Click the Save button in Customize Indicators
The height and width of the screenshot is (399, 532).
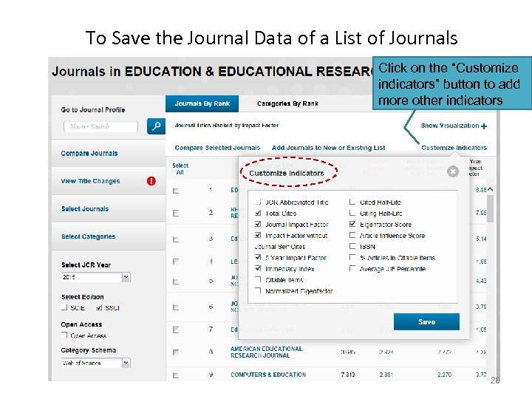[x=426, y=321]
